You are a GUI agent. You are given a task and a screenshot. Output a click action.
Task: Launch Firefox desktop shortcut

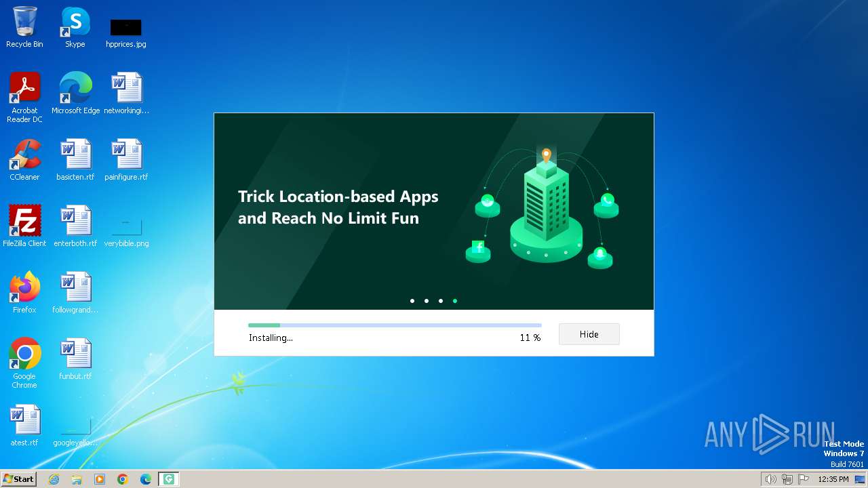coord(24,293)
